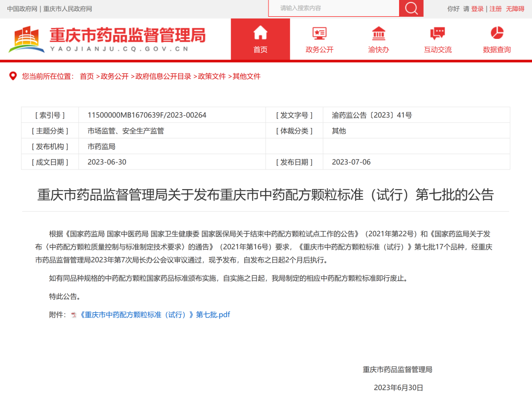
Task: Open the 互动交流 navigation label
Action: (438, 50)
